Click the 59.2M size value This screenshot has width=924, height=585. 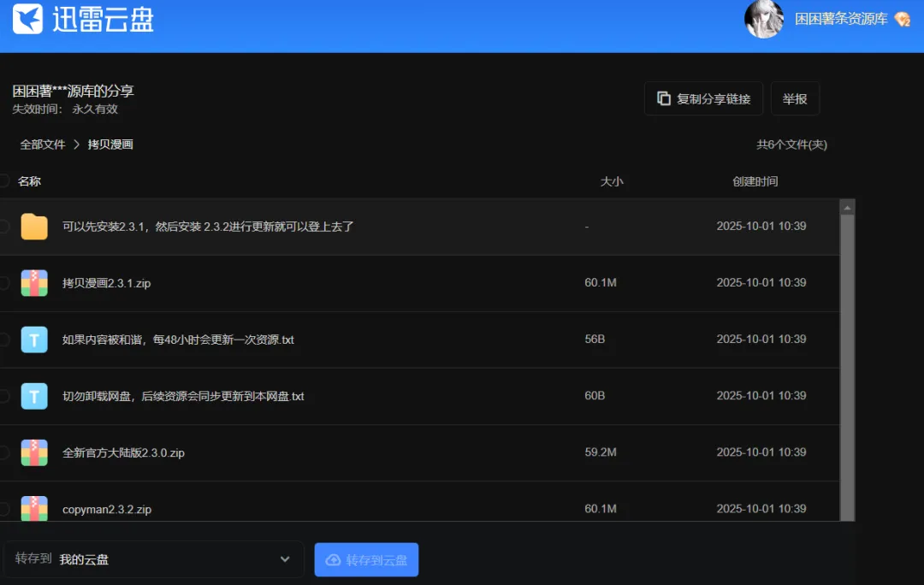coord(601,452)
